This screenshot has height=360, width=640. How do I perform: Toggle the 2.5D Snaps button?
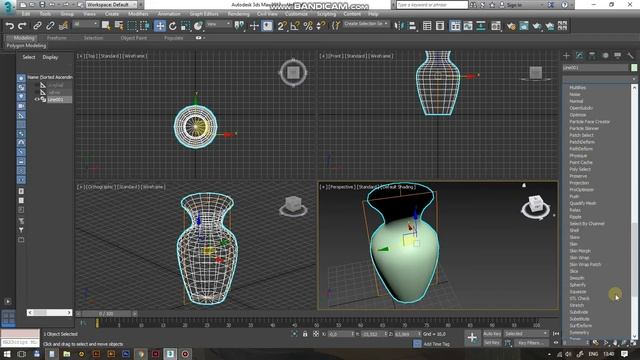tap(281, 26)
